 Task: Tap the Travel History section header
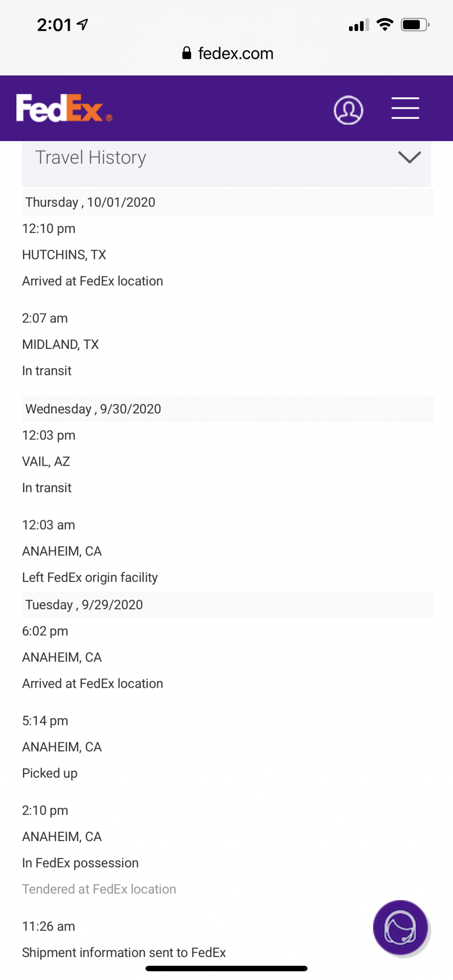pos(226,164)
